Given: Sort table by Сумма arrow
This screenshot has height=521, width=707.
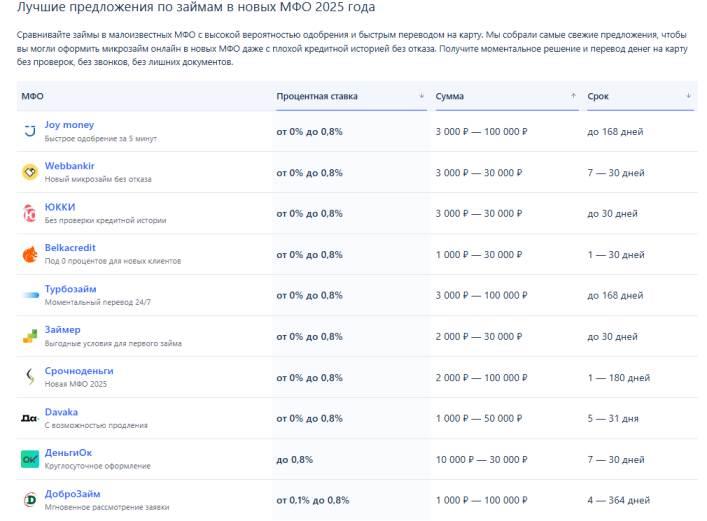Looking at the screenshot, I should coord(573,96).
